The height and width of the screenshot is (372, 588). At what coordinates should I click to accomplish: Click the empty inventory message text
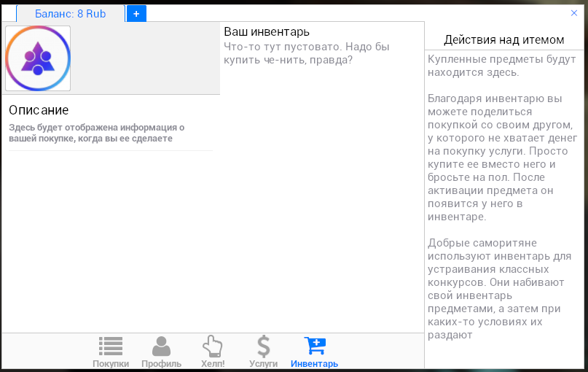[306, 53]
